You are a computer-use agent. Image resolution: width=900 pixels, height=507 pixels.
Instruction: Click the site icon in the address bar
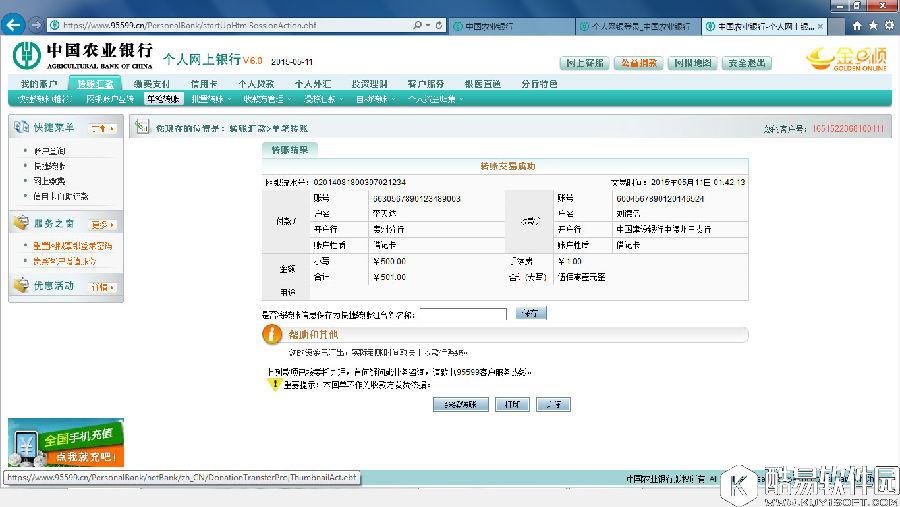(x=55, y=25)
